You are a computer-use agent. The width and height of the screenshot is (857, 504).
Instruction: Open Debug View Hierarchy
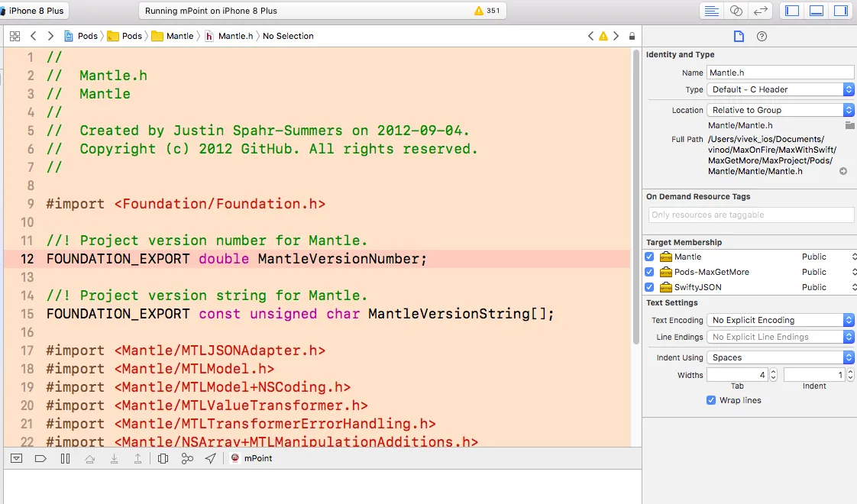(163, 459)
